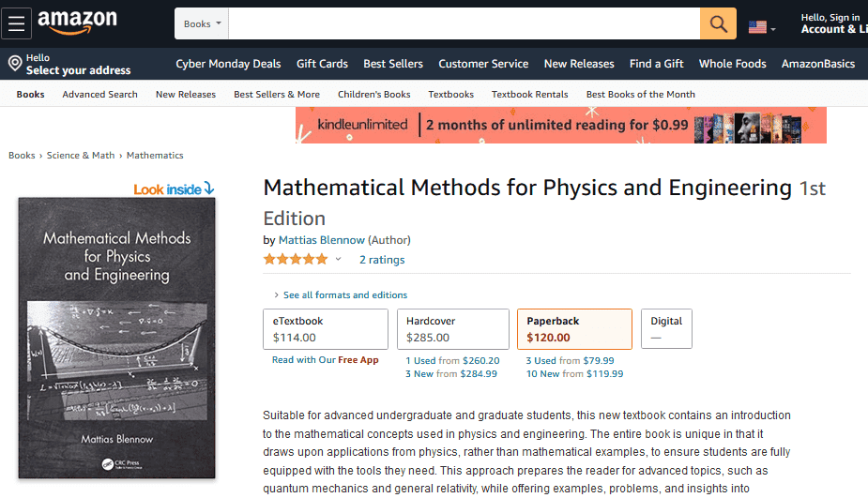Open Best Books of the Month
868x498 pixels.
tap(641, 94)
